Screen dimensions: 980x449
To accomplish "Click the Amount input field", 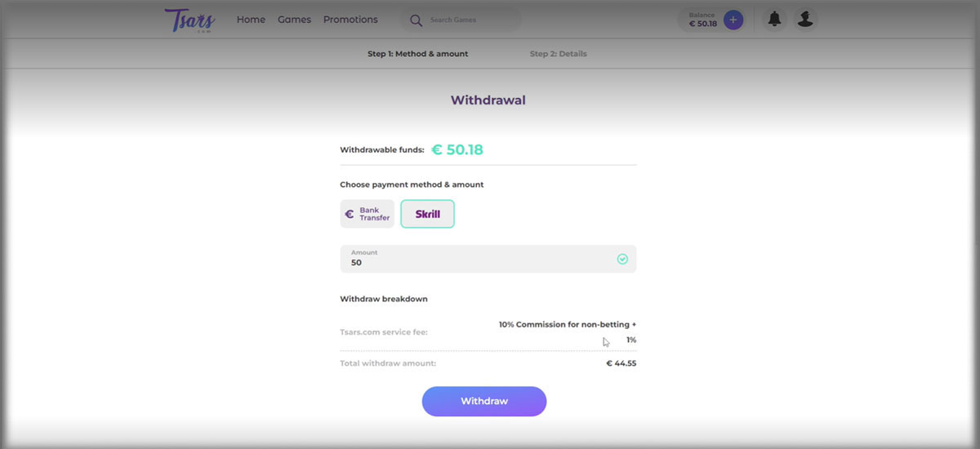I will (x=488, y=259).
